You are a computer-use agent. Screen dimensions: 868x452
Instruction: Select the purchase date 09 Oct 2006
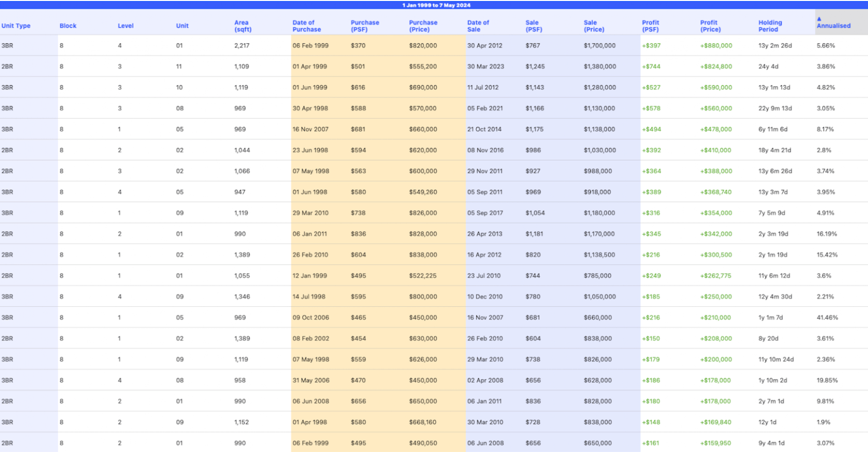pos(311,318)
